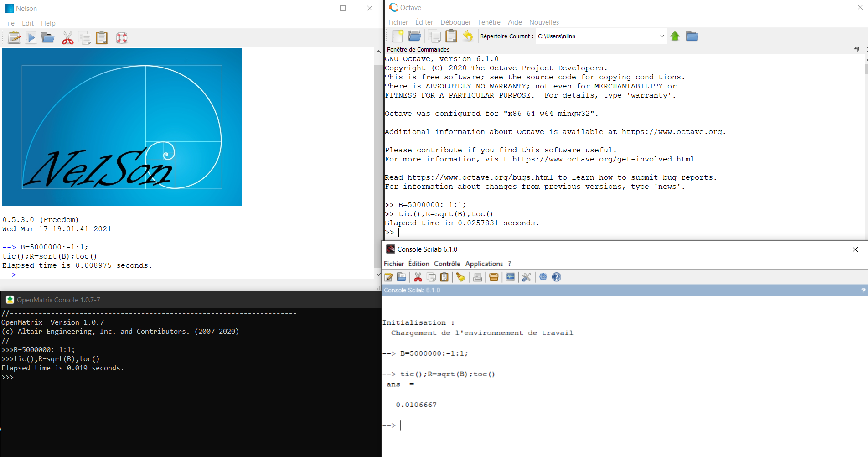Image resolution: width=868 pixels, height=457 pixels.
Task: Click the question mark on Console Scilab title strip
Action: coord(863,290)
